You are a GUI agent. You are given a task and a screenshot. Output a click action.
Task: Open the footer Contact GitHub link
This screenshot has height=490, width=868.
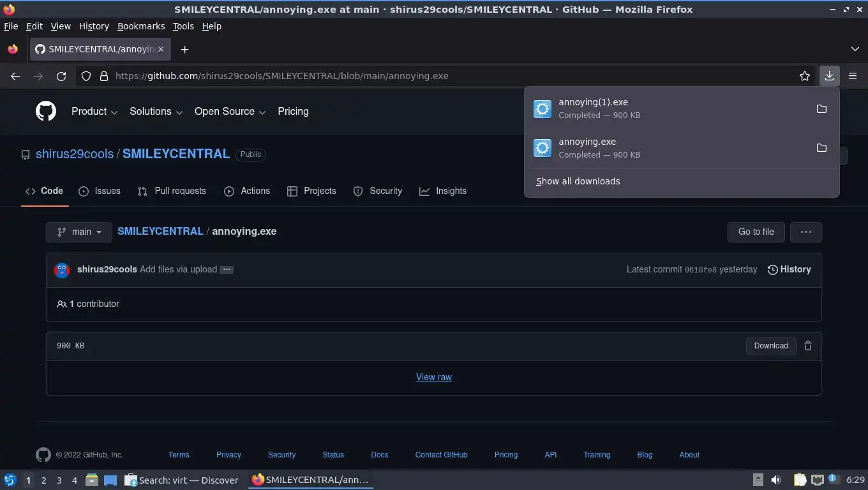point(441,455)
